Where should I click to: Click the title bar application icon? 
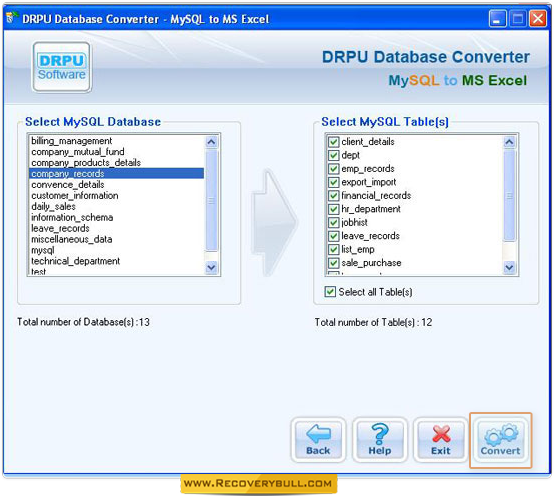click(12, 18)
